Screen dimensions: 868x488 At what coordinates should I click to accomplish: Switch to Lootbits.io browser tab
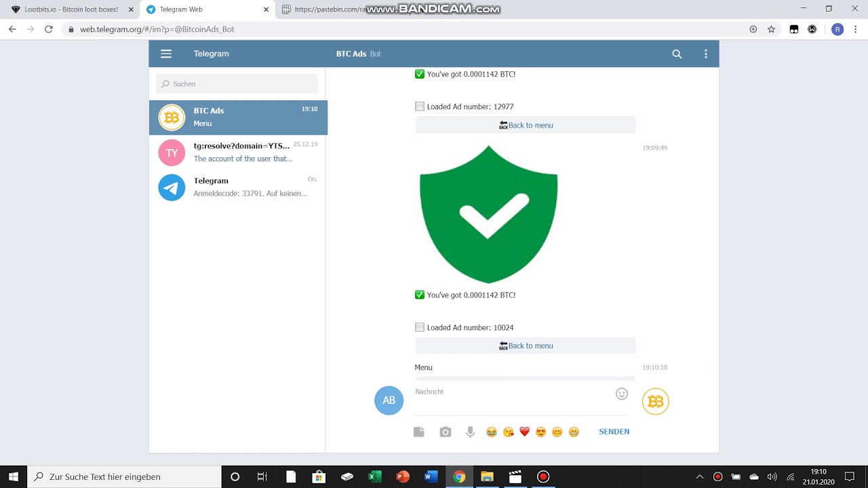(x=71, y=9)
